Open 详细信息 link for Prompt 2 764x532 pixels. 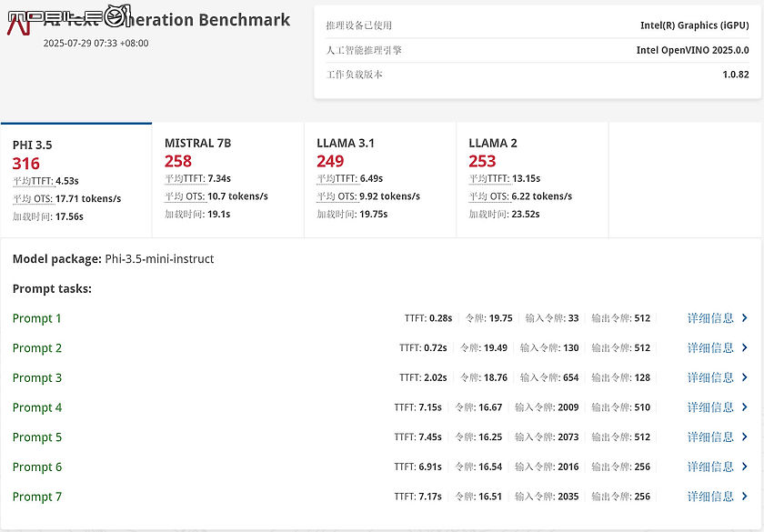coord(710,347)
